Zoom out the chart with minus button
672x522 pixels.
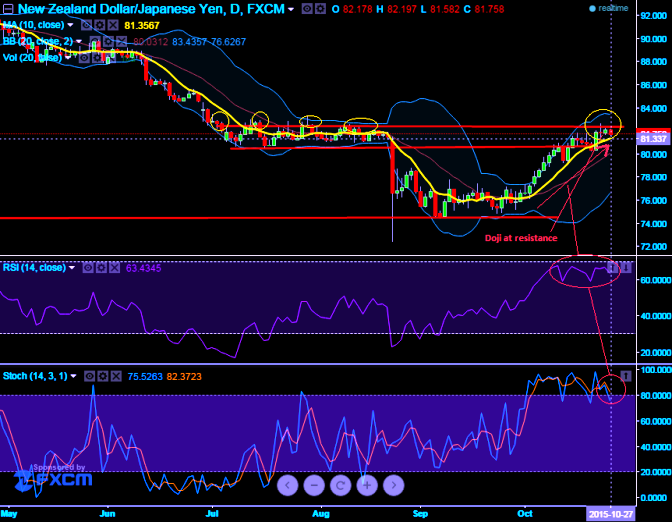(x=314, y=485)
